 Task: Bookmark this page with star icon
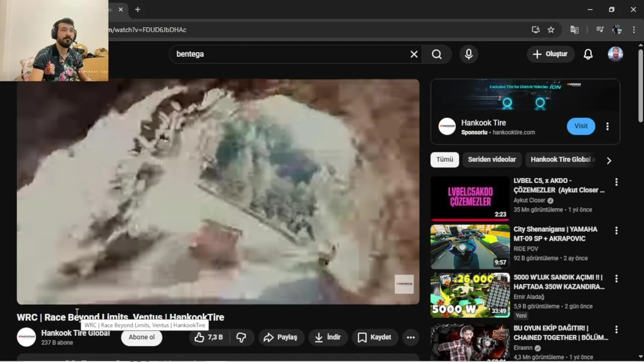(x=551, y=30)
